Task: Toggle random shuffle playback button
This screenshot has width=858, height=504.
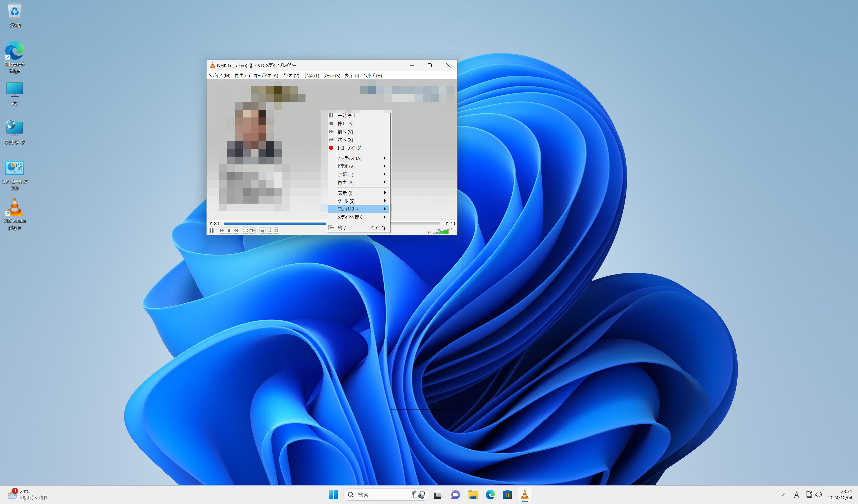Action: pyautogui.click(x=276, y=230)
